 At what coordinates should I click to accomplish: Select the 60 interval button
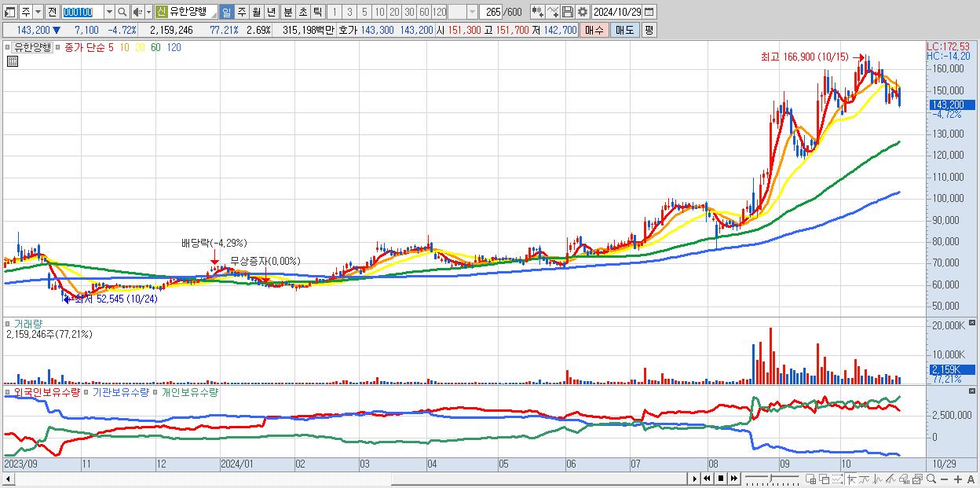tap(424, 13)
